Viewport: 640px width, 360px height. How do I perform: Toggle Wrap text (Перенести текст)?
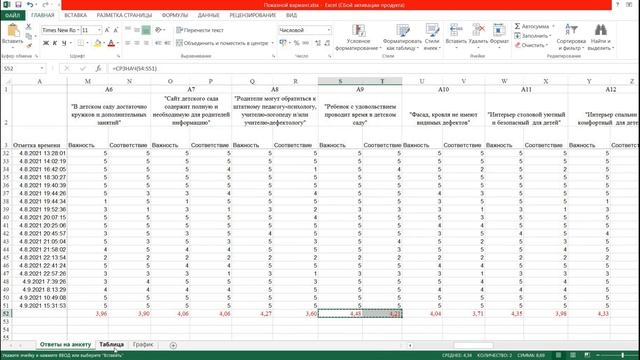200,30
